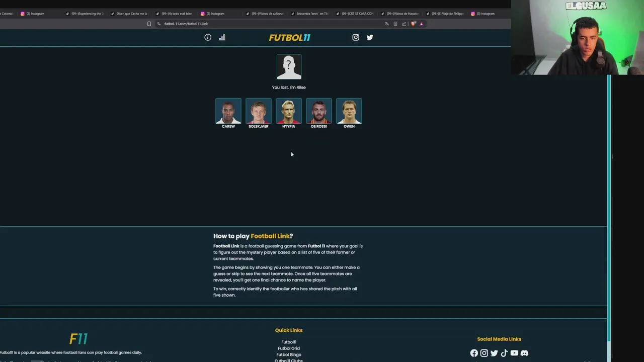Open the Discord icon under Social Media Links
Viewport: 644px width, 362px height.
[x=524, y=353]
